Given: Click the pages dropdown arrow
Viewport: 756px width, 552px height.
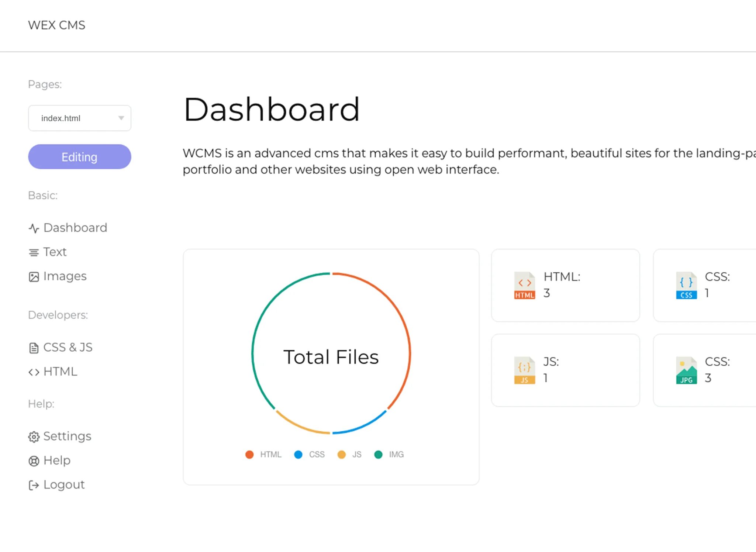Looking at the screenshot, I should click(121, 118).
